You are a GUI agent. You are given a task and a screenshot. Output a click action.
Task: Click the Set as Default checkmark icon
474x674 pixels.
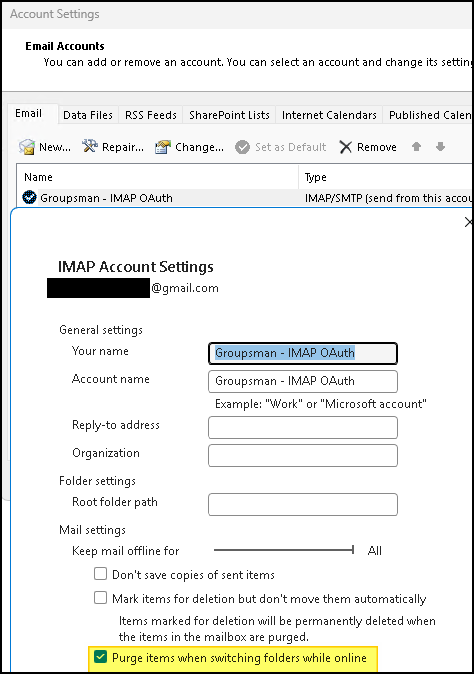point(242,147)
